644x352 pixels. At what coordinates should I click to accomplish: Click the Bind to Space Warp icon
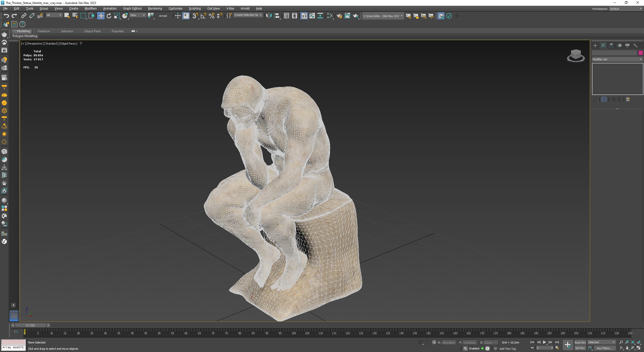point(40,16)
